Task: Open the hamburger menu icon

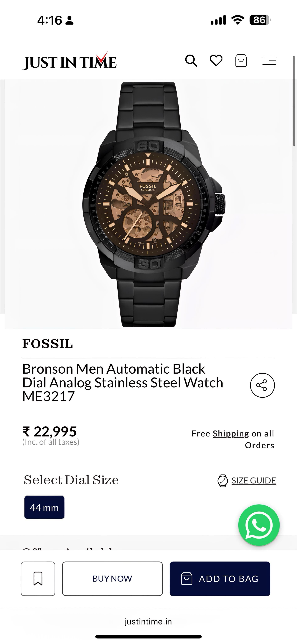Action: (x=269, y=61)
